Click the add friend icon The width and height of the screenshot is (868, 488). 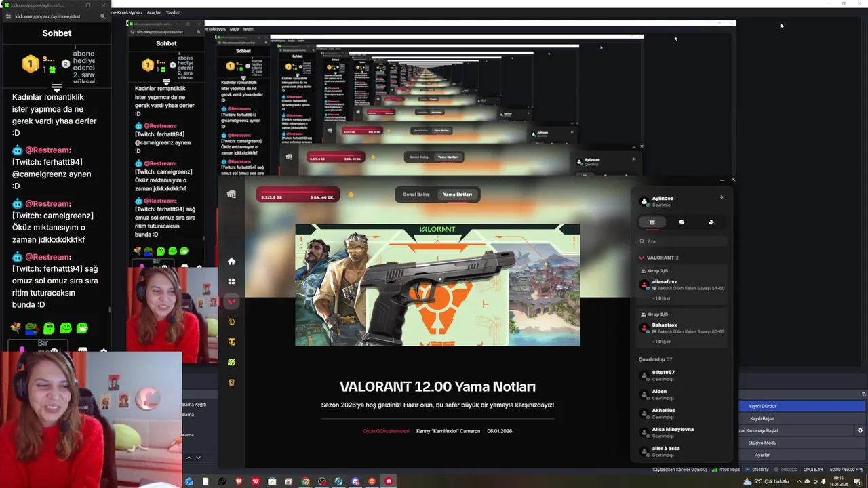[x=711, y=222]
